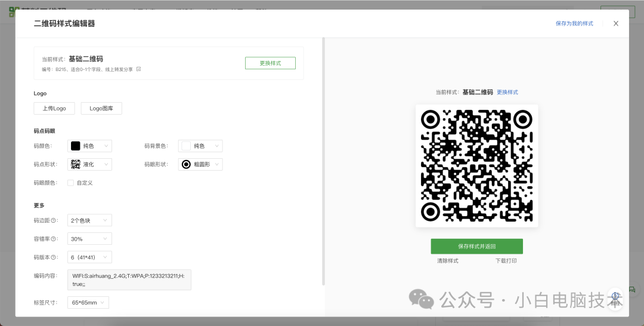Open the 码边距 2个色块 dropdown

[x=89, y=220]
